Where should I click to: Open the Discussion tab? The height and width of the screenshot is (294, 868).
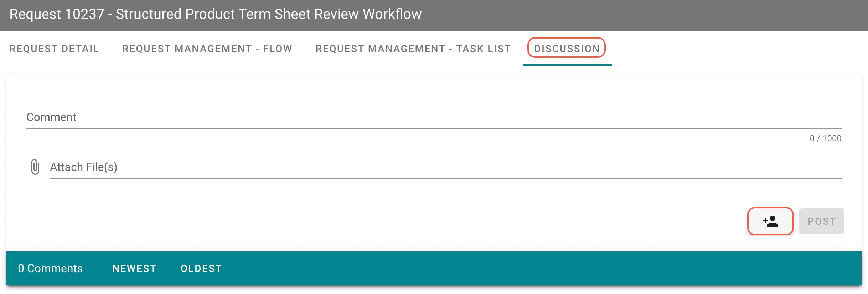click(567, 49)
